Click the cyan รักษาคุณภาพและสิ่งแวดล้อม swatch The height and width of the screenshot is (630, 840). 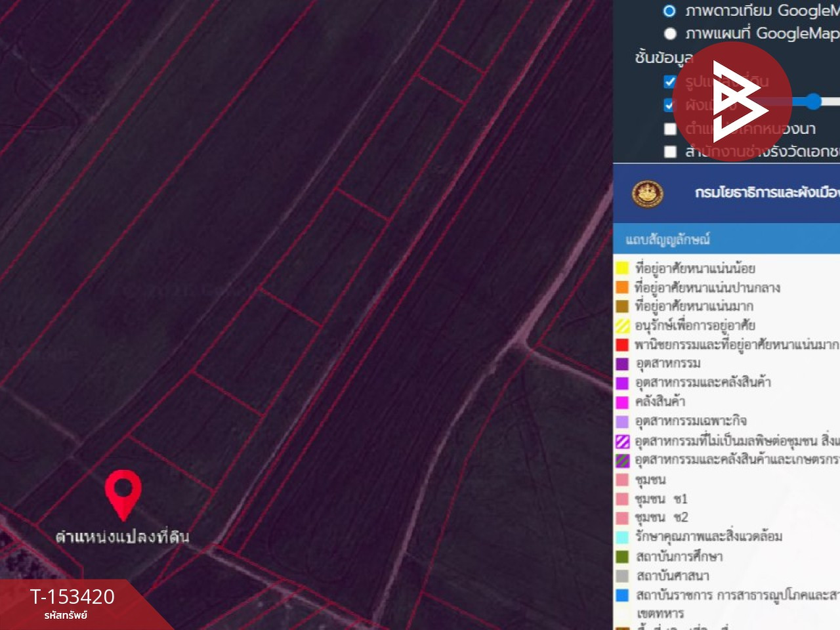(x=622, y=537)
